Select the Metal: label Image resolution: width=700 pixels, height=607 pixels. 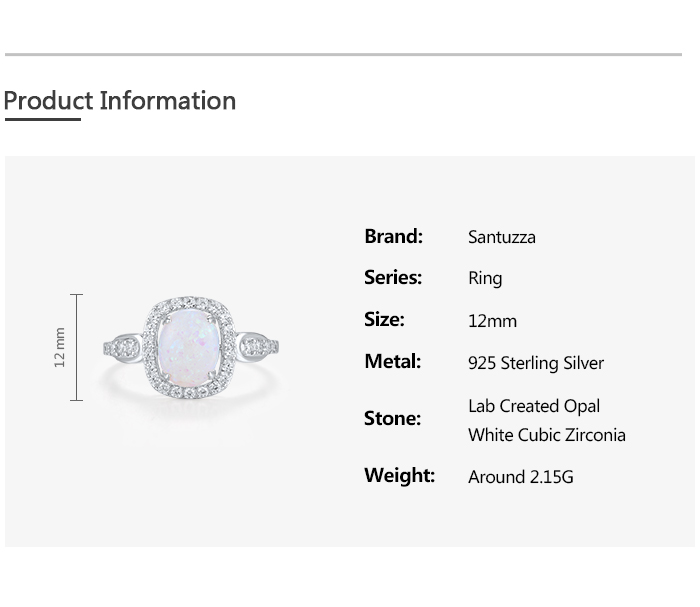pyautogui.click(x=392, y=361)
